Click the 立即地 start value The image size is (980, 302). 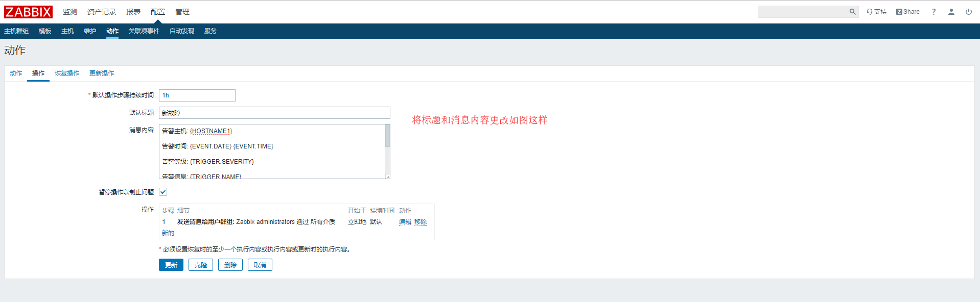click(357, 222)
